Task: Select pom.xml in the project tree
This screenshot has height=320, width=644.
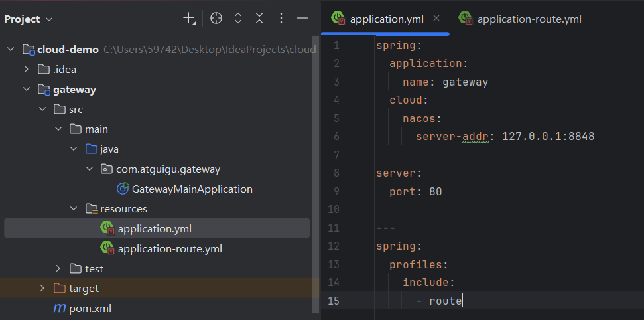Action: click(x=90, y=309)
